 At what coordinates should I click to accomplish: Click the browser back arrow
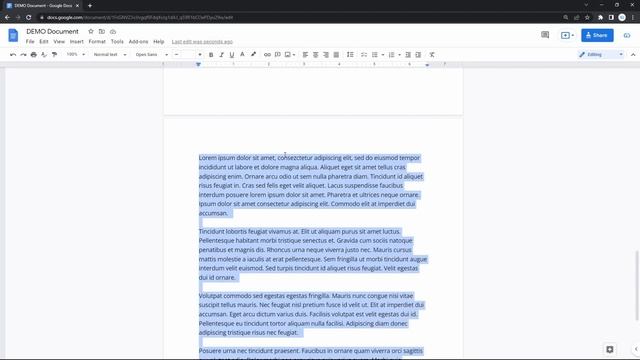coord(7,18)
